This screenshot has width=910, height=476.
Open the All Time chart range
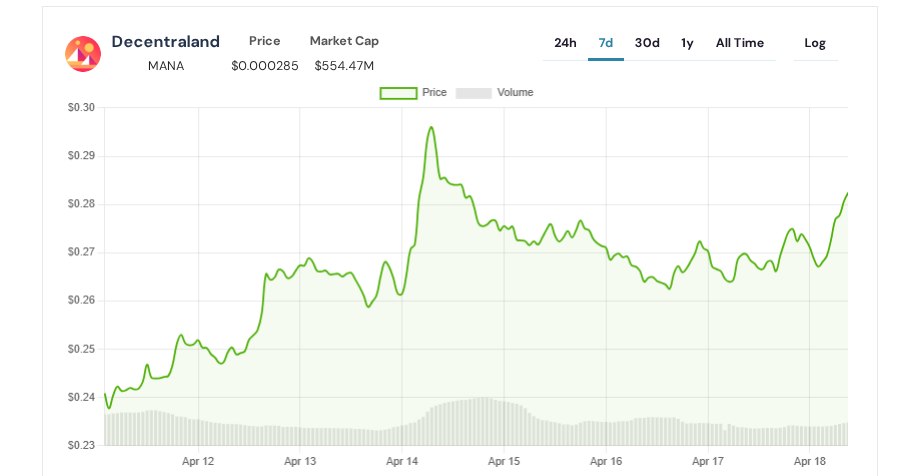pyautogui.click(x=739, y=43)
